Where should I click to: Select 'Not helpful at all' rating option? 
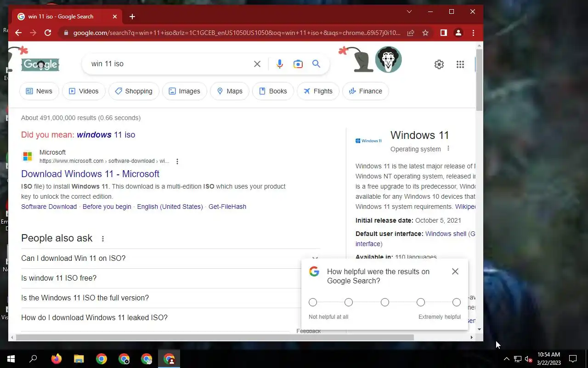[313, 302]
